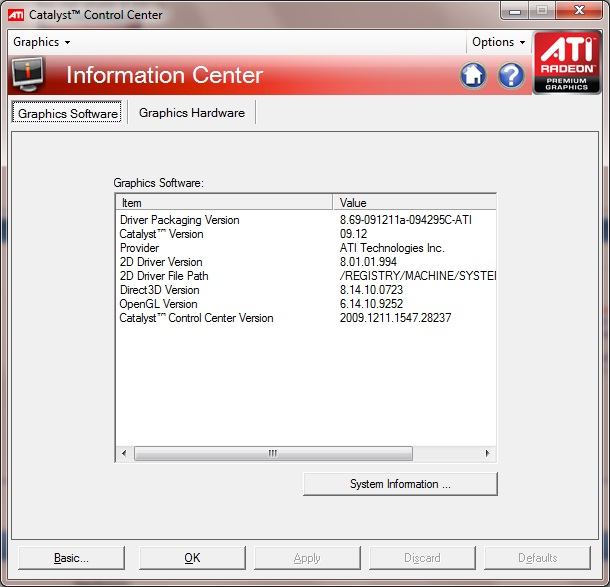This screenshot has height=587, width=610.
Task: Click value 6.14.10.9252
Action: tap(371, 304)
